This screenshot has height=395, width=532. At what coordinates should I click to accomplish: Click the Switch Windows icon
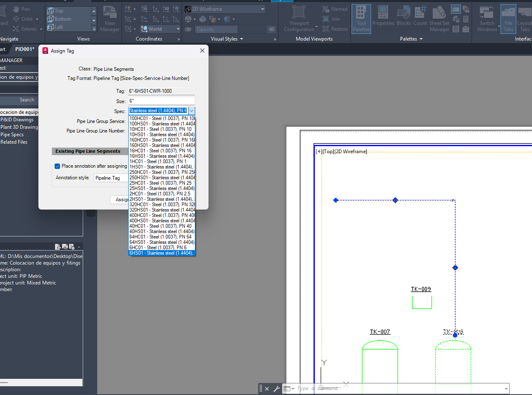pos(487,19)
